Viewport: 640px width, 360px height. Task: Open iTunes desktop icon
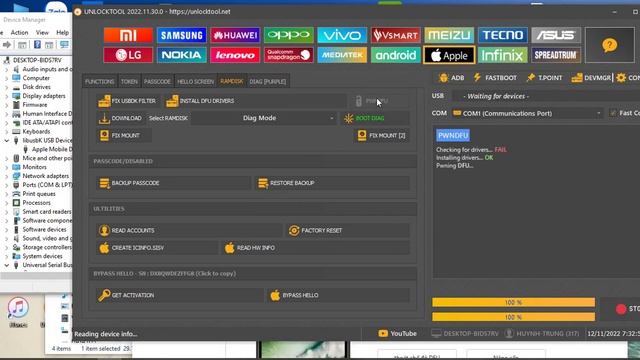[18, 313]
